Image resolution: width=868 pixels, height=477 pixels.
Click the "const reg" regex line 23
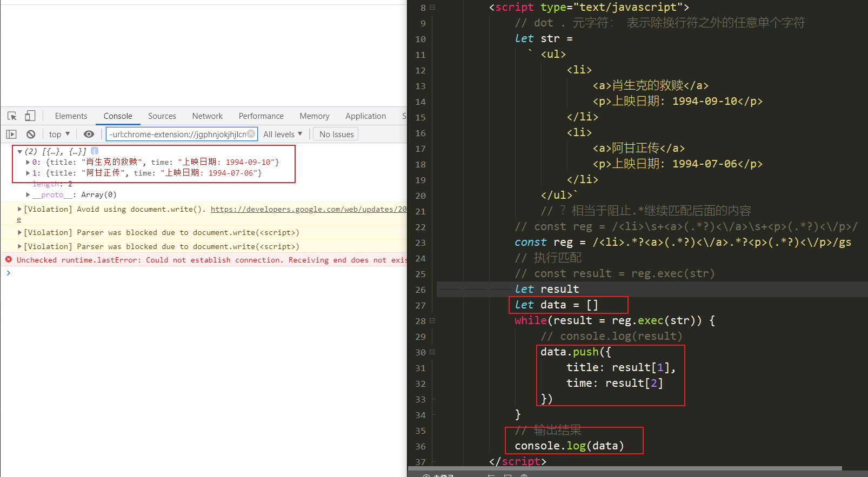coord(683,242)
